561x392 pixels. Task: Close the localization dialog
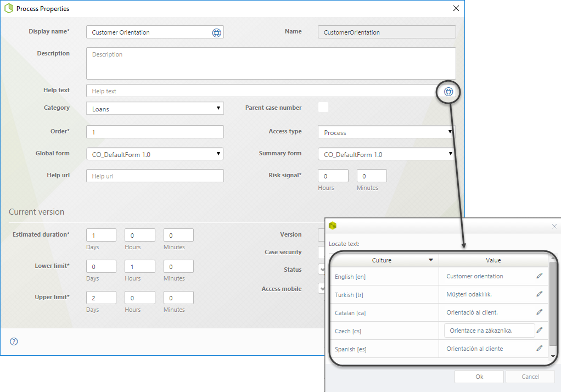click(554, 226)
